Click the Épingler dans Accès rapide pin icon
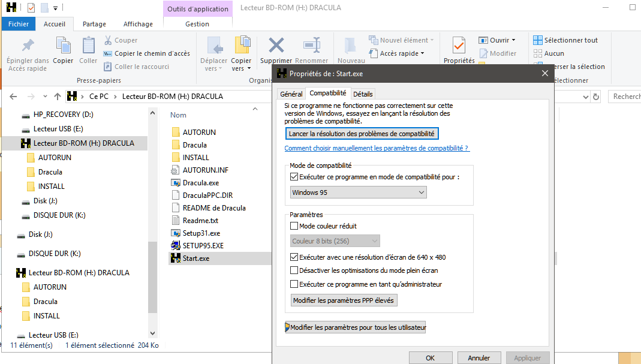 [x=28, y=45]
